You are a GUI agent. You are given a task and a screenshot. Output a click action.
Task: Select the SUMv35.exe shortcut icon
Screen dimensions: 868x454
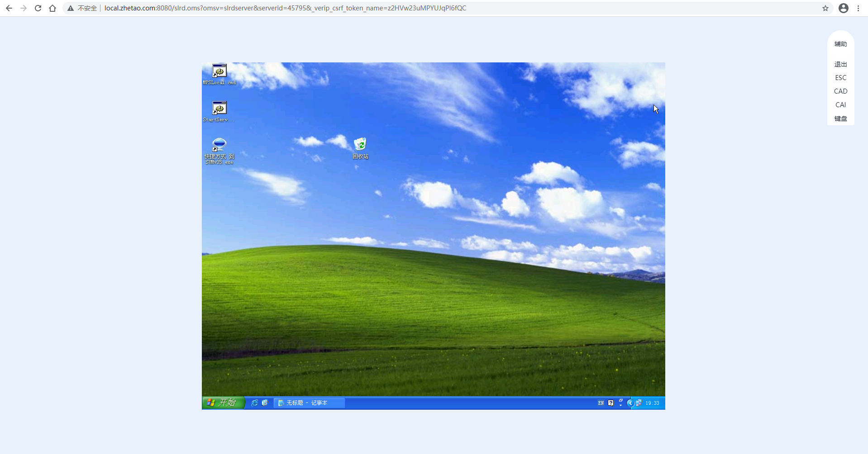[x=219, y=151]
